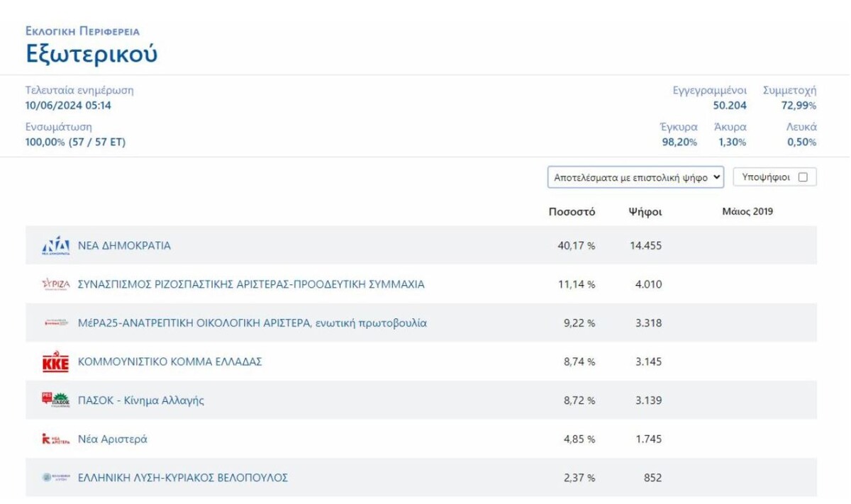Open ΚΟΜΜΟΥΝΙΣΤΙΚΟ ΚΟΜΜΑ ΕΛΛΑΔΑΣ link

pyautogui.click(x=170, y=362)
